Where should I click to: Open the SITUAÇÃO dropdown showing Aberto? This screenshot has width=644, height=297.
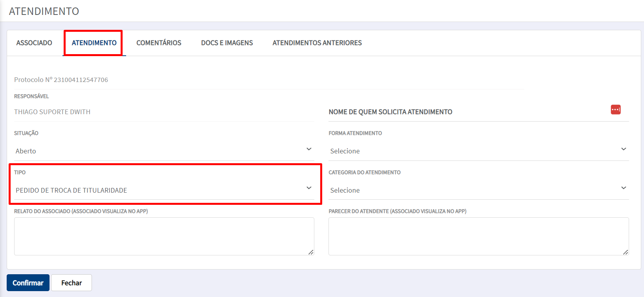164,151
